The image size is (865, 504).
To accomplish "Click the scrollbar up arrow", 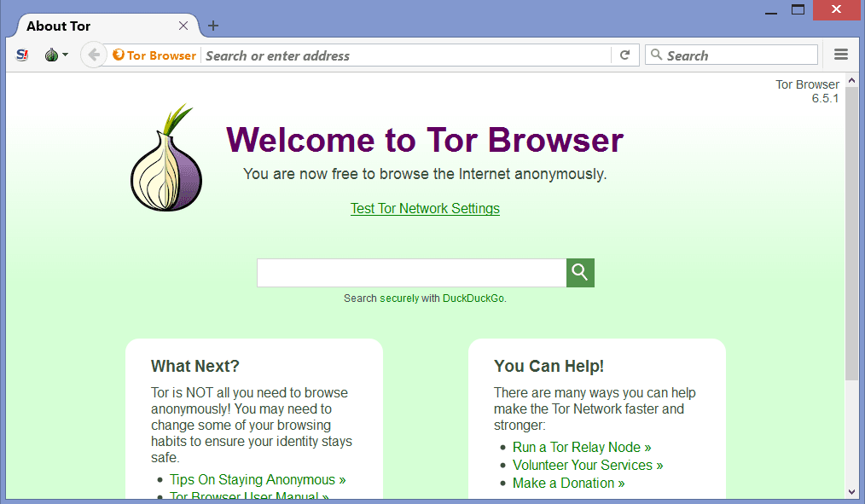I will 851,80.
